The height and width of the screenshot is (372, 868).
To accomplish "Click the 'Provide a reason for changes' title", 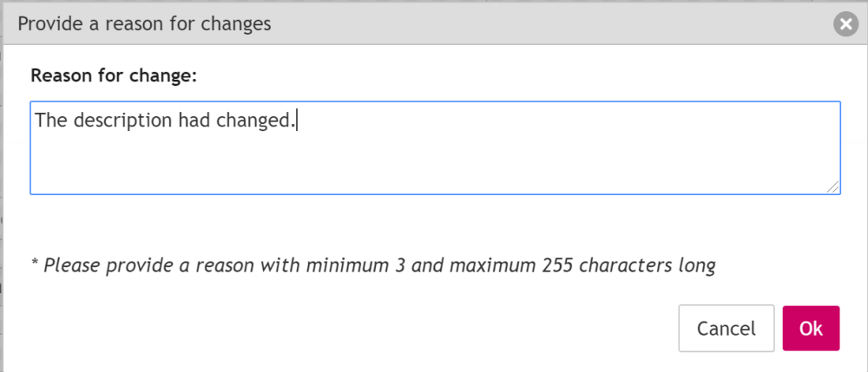I will 144,23.
